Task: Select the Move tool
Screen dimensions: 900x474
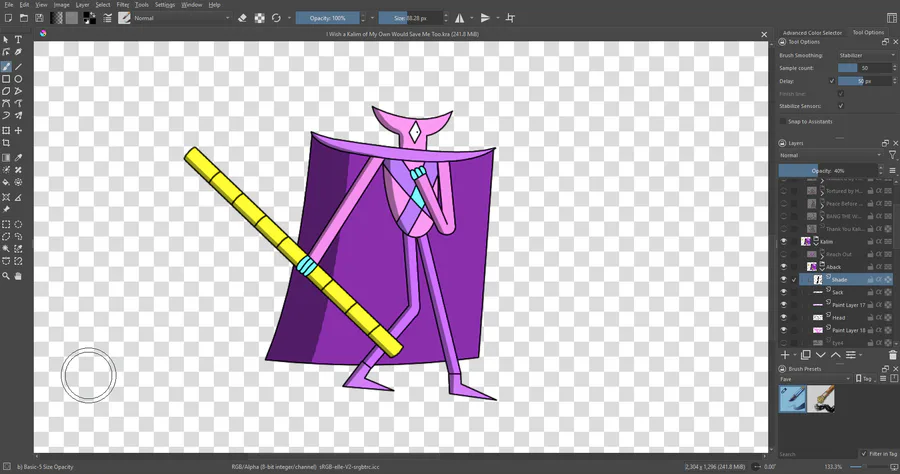Action: 18,131
